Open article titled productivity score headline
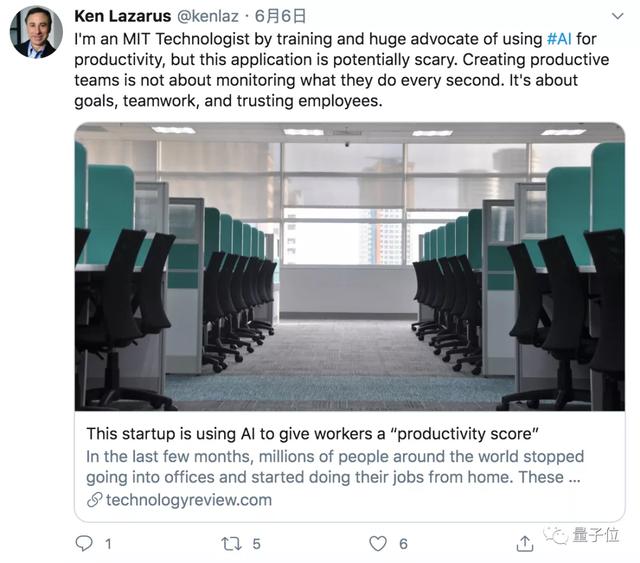 (313, 434)
